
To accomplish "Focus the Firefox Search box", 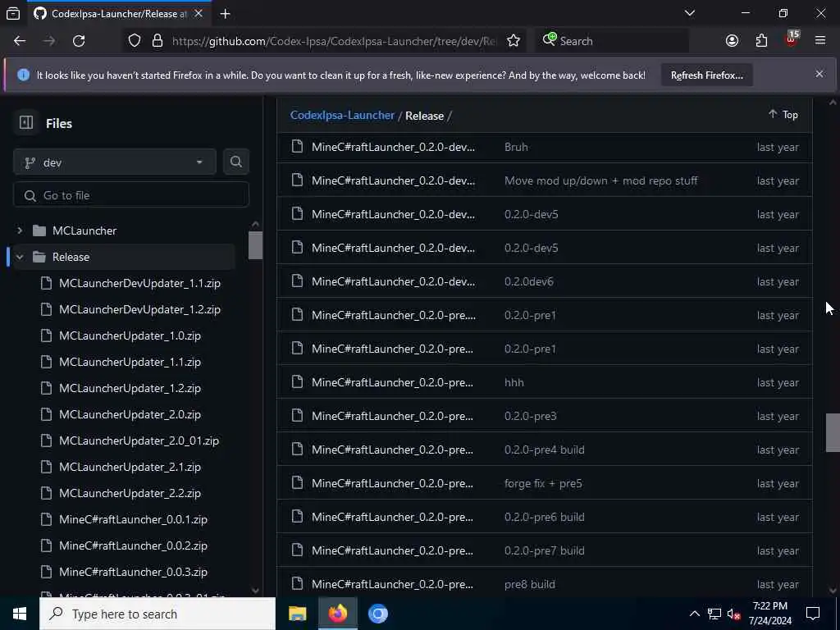I will tap(612, 41).
